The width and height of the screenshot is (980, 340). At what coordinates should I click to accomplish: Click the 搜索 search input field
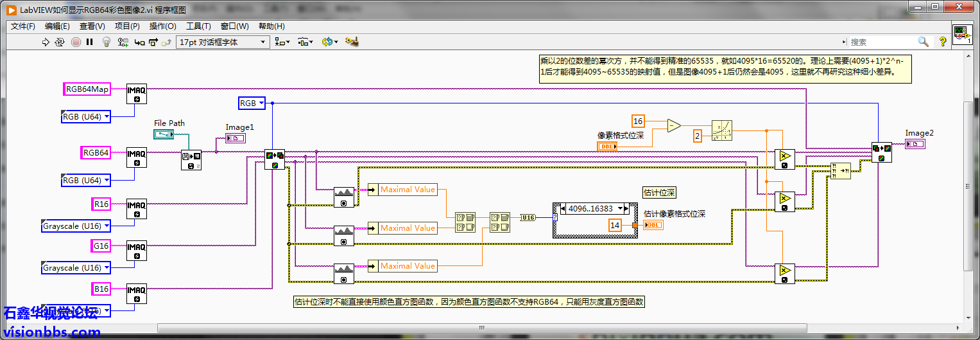pos(882,42)
